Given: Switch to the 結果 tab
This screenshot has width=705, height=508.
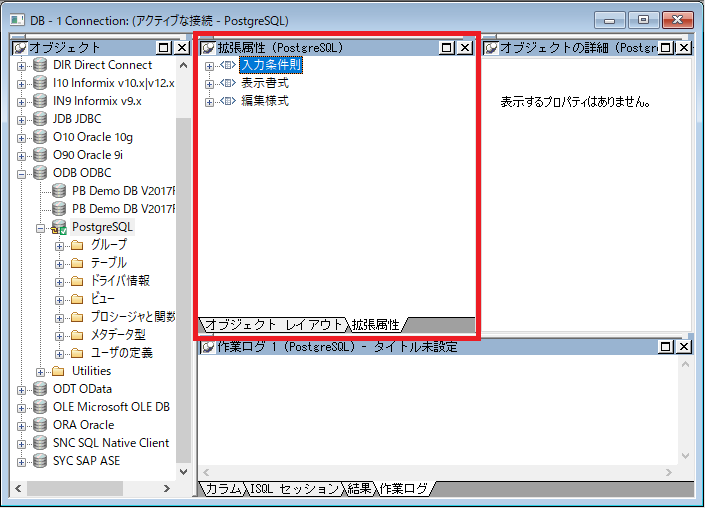Looking at the screenshot, I should (359, 489).
